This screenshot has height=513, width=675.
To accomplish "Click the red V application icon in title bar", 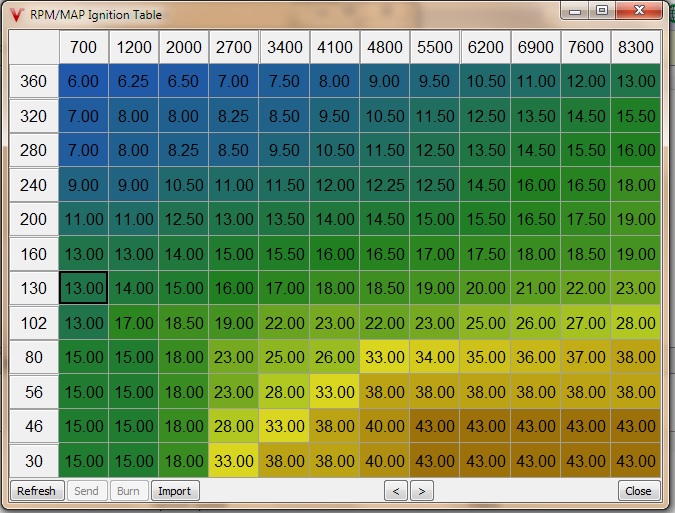I will click(x=16, y=15).
